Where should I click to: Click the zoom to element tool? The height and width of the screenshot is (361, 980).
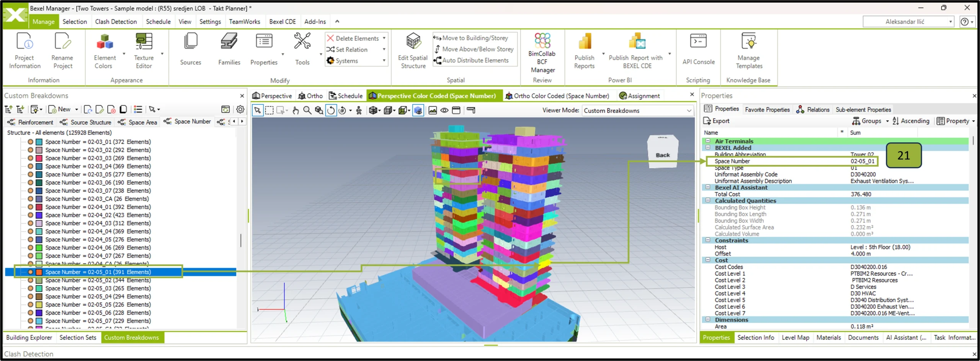pyautogui.click(x=319, y=111)
